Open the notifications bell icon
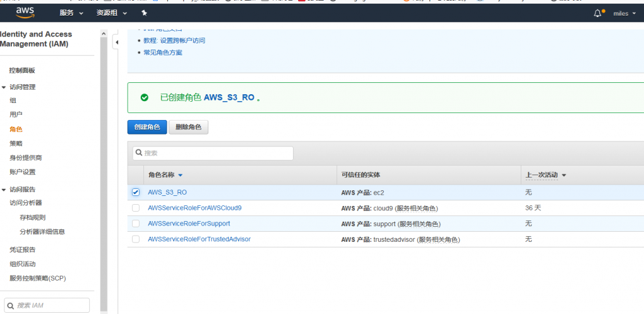 [597, 14]
